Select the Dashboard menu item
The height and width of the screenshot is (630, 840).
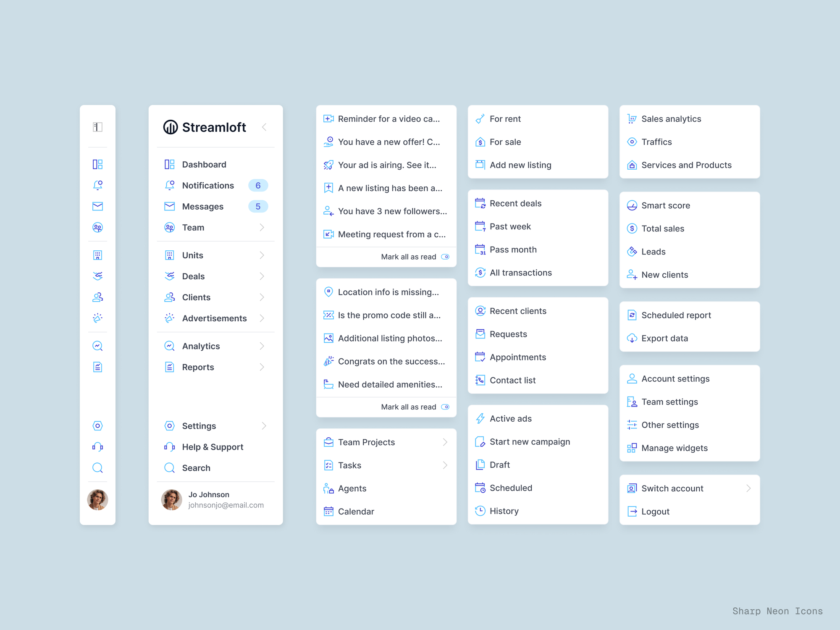coord(204,165)
